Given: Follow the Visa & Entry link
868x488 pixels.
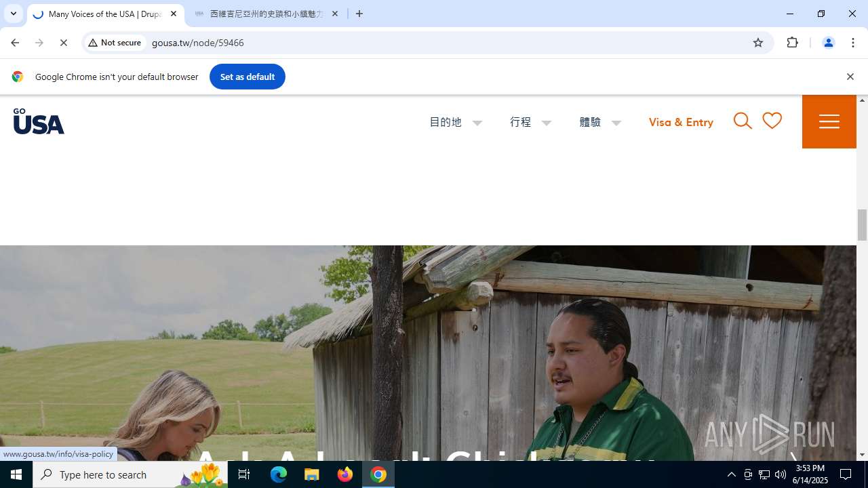Looking at the screenshot, I should (x=681, y=122).
